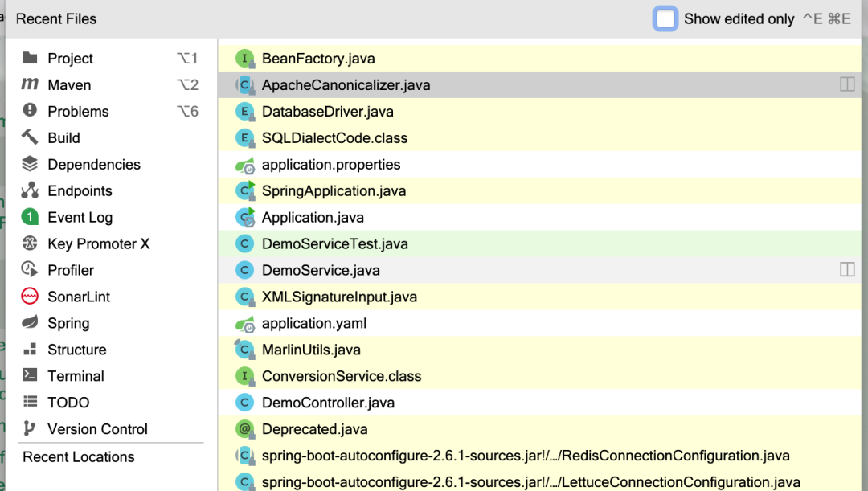Screen dimensions: 868x491
Task: Open split view for ApacheCanonicalizer.java
Action: [x=847, y=84]
